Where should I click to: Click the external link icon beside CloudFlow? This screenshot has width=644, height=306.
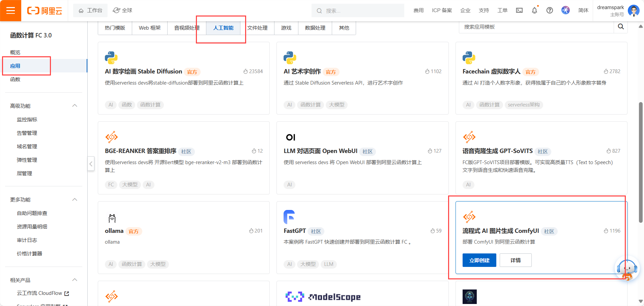click(66, 294)
